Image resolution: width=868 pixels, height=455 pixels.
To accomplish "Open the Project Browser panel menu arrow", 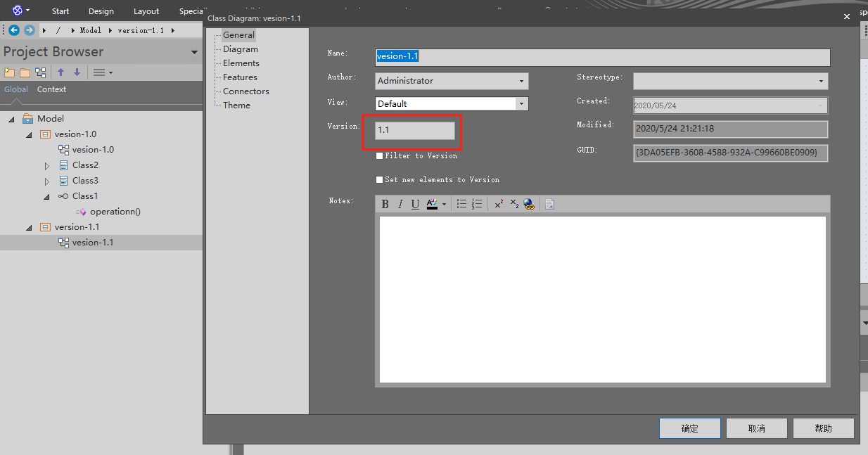I will 195,53.
